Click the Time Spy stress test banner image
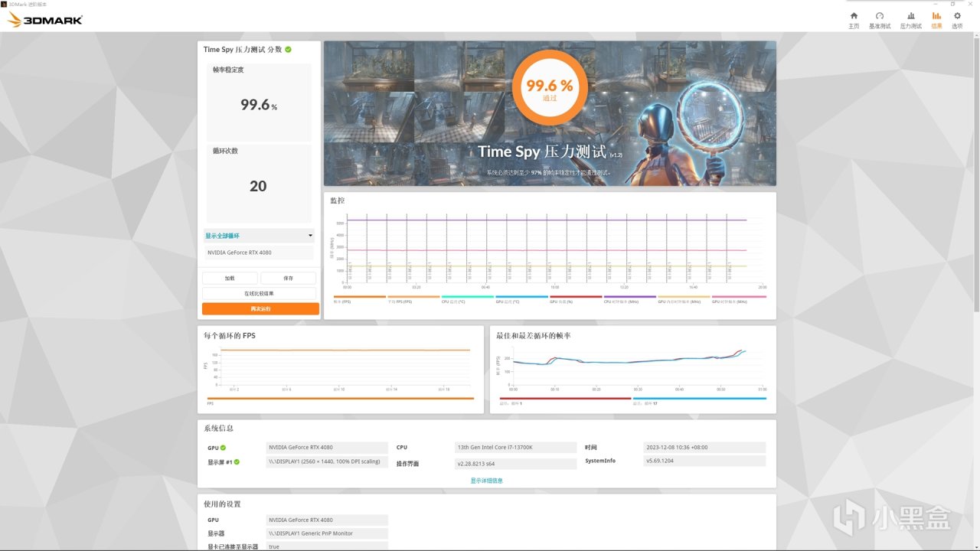Screen dimensions: 980x551 (x=550, y=113)
